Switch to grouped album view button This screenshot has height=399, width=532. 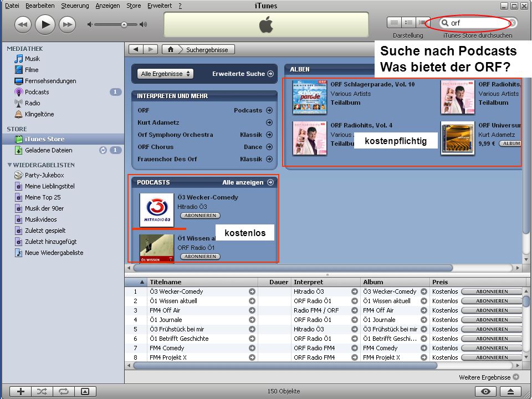coord(408,23)
